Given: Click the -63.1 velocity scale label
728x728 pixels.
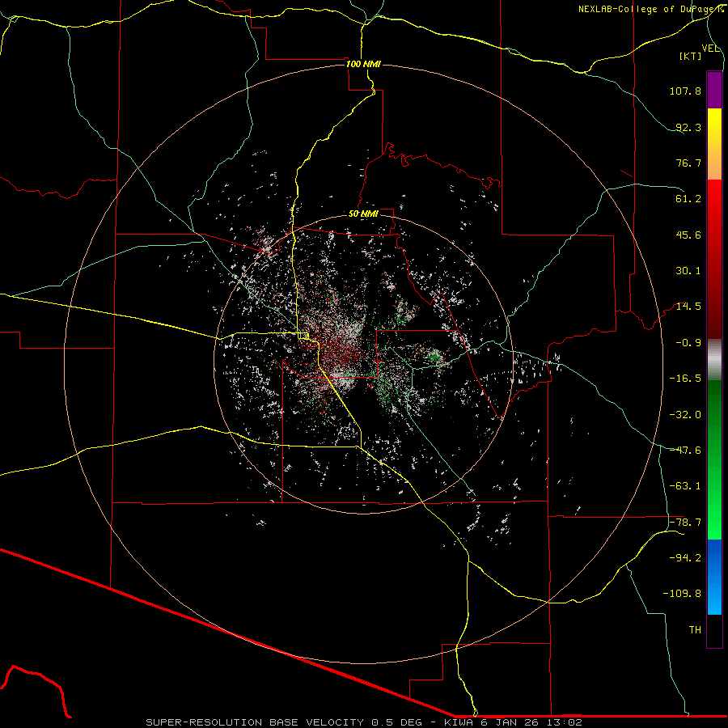Looking at the screenshot, I should coord(685,486).
